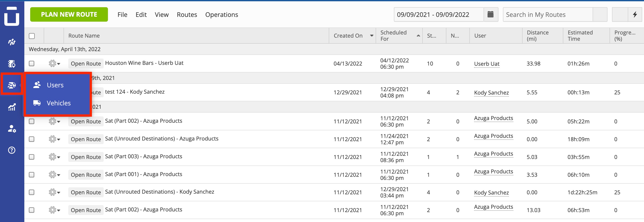Click the '01h:26m' estimated time cell
644x222 pixels.
coord(578,64)
